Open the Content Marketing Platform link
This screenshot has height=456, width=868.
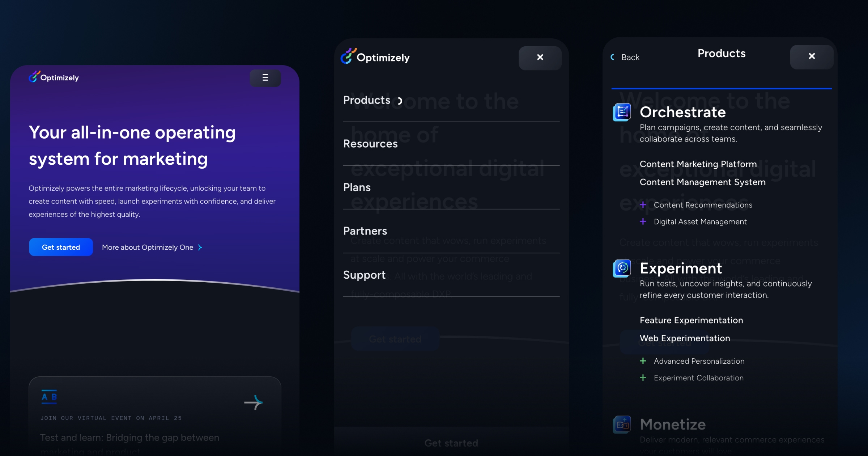(698, 164)
